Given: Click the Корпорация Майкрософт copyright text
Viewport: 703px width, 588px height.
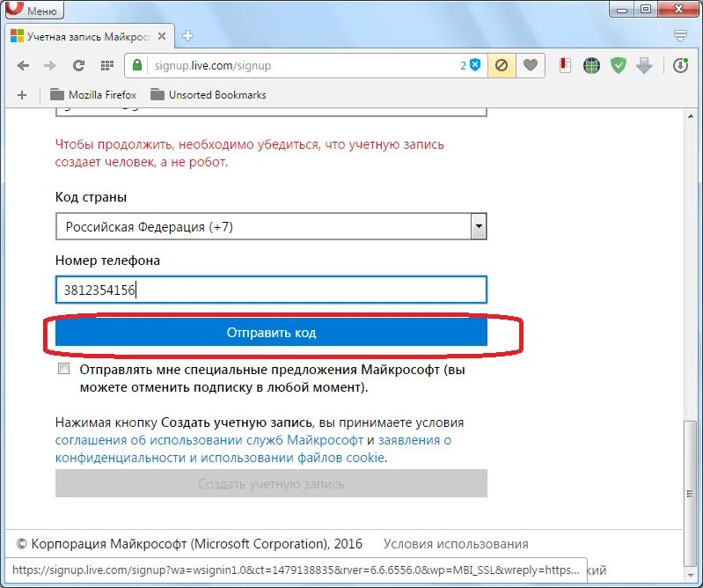Looking at the screenshot, I should pos(189,544).
